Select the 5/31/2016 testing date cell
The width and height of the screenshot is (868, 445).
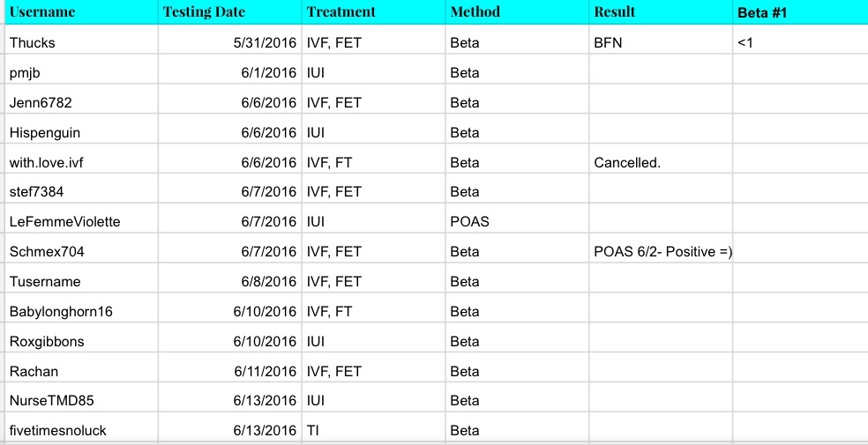coord(265,43)
